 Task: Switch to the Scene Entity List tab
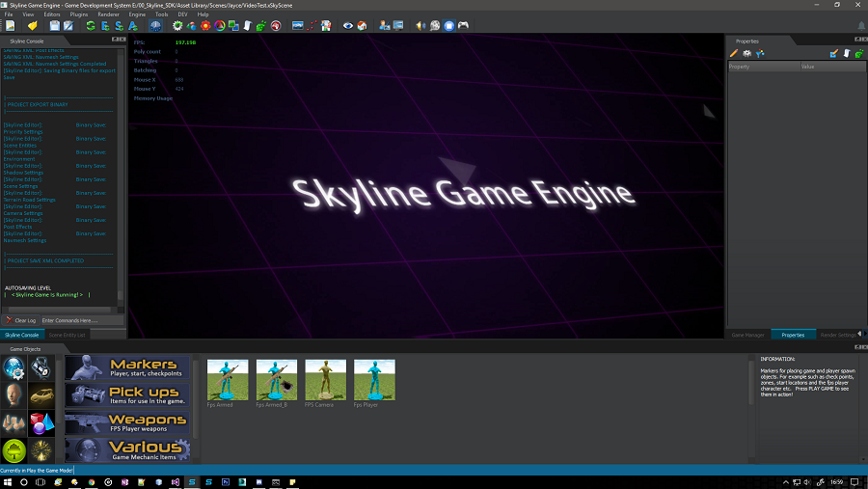pyautogui.click(x=67, y=335)
